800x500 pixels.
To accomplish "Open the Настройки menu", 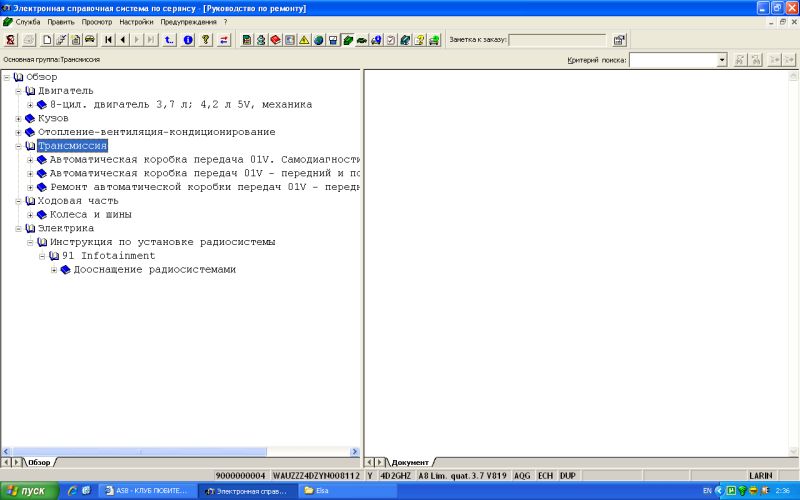I will coord(134,21).
